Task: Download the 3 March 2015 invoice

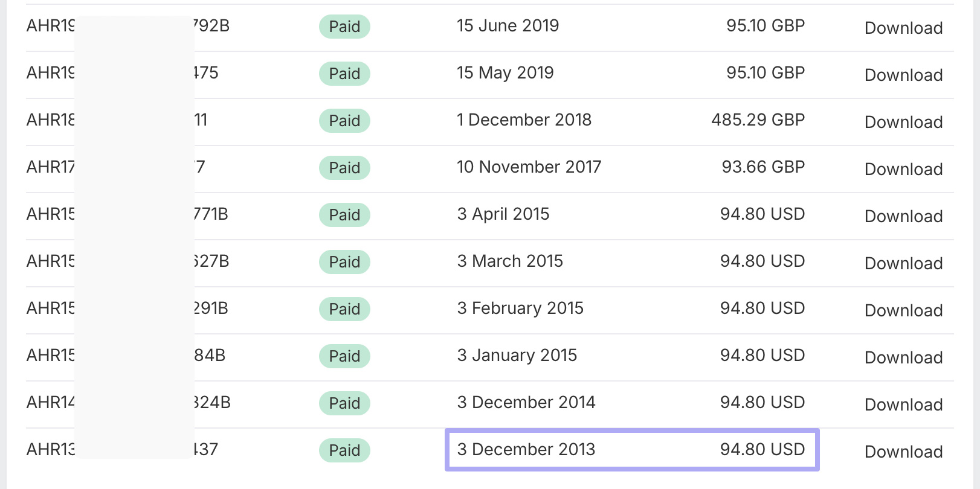Action: (x=903, y=263)
